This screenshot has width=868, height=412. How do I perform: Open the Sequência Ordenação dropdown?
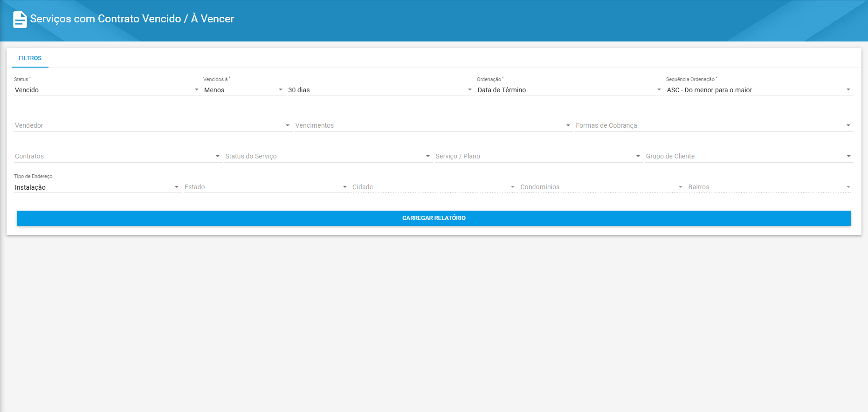click(759, 90)
